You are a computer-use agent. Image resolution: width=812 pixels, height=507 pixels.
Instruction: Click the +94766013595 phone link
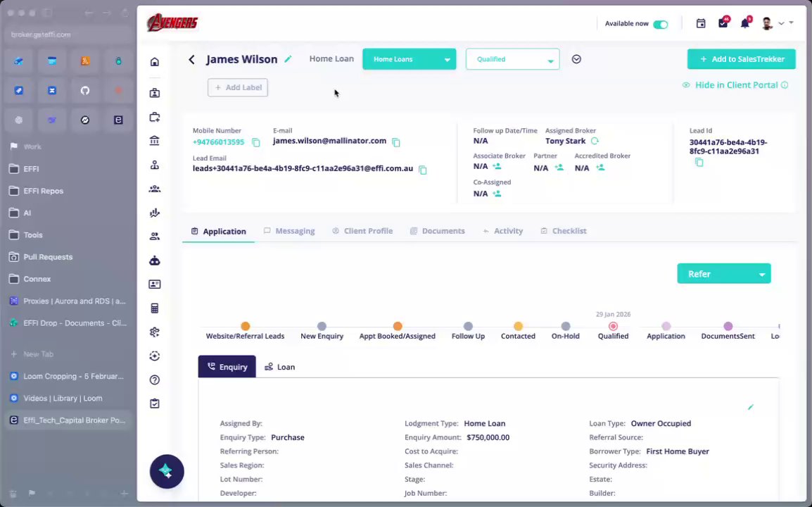tap(218, 142)
